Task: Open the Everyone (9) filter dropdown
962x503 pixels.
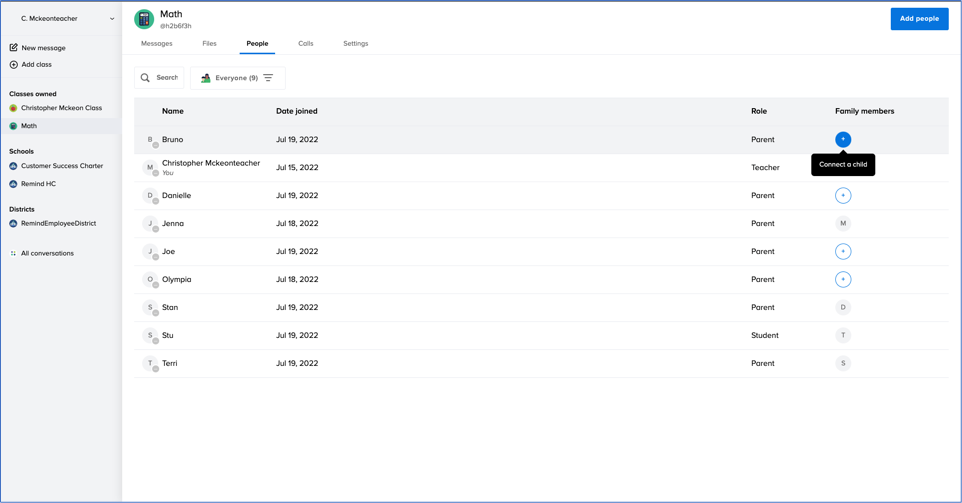Action: 237,78
